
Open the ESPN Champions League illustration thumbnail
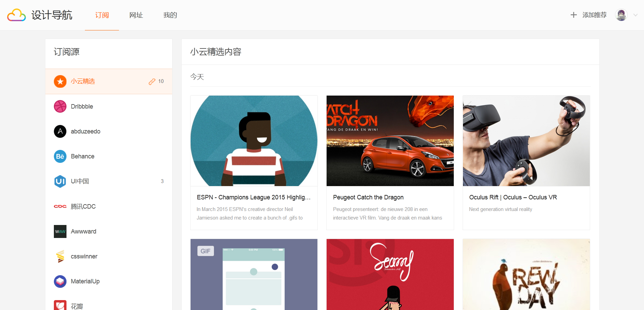click(x=254, y=141)
